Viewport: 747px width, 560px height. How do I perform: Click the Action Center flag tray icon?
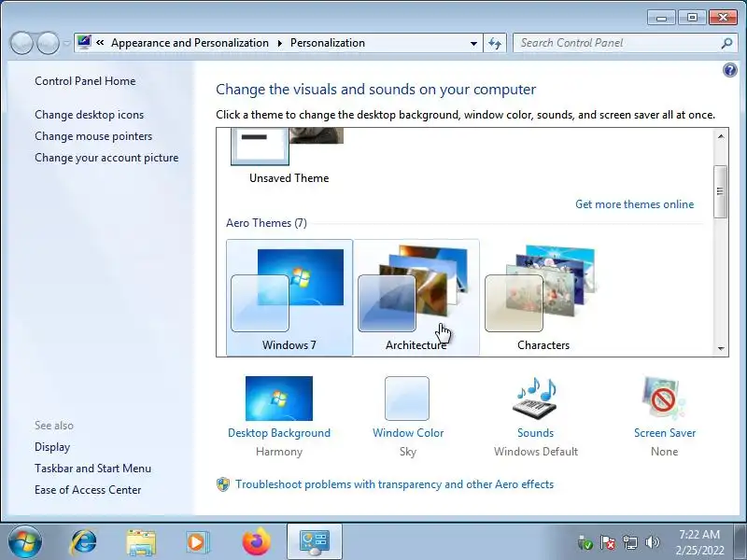click(x=608, y=542)
